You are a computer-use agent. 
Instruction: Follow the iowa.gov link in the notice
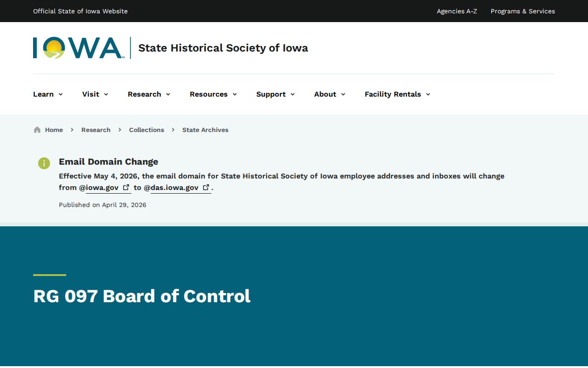coord(108,188)
